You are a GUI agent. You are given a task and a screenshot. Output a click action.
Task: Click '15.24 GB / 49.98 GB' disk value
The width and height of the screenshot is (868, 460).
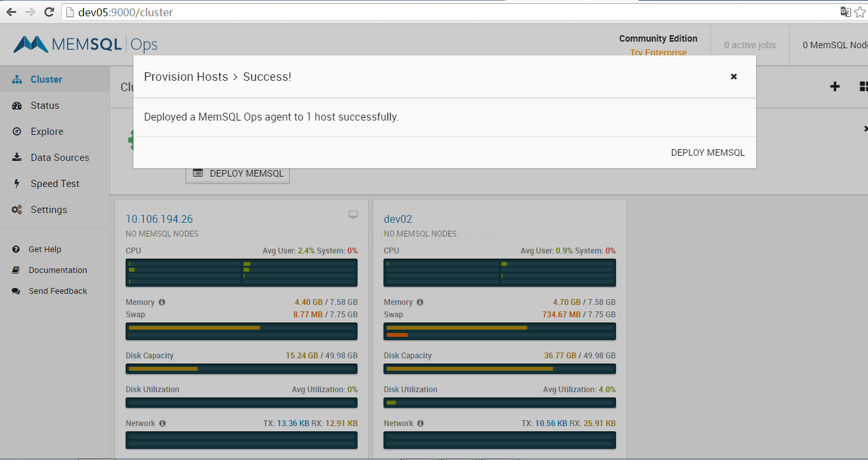click(322, 356)
